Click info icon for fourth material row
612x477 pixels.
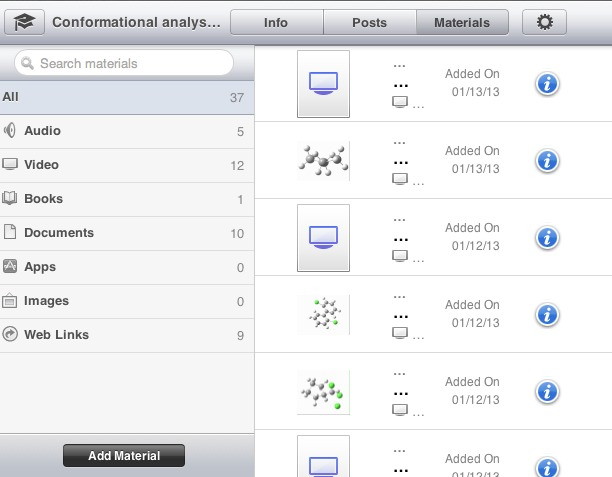coord(547,315)
